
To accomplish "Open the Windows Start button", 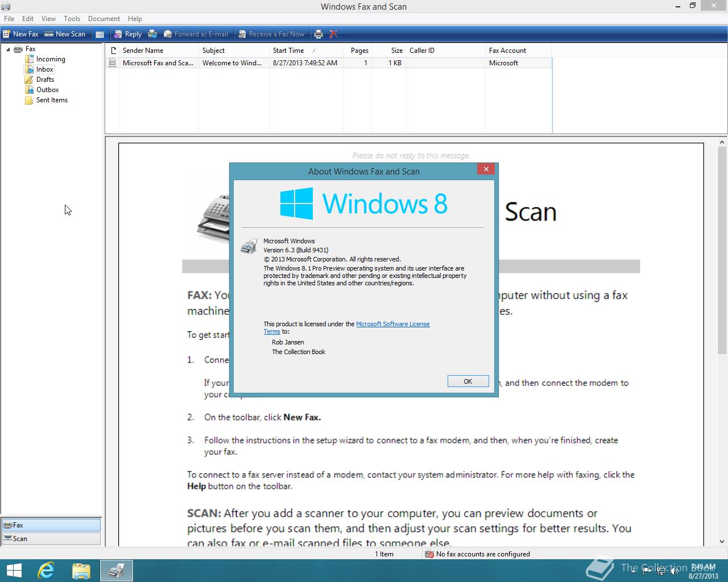I will tap(14, 571).
